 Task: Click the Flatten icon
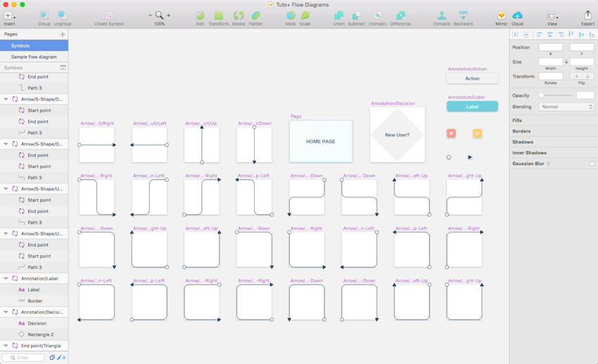(255, 15)
